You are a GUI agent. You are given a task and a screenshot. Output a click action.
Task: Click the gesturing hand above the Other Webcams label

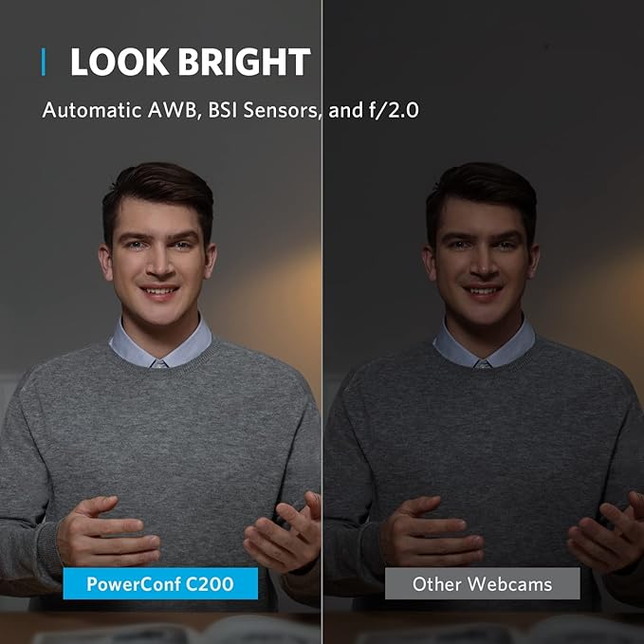432,532
